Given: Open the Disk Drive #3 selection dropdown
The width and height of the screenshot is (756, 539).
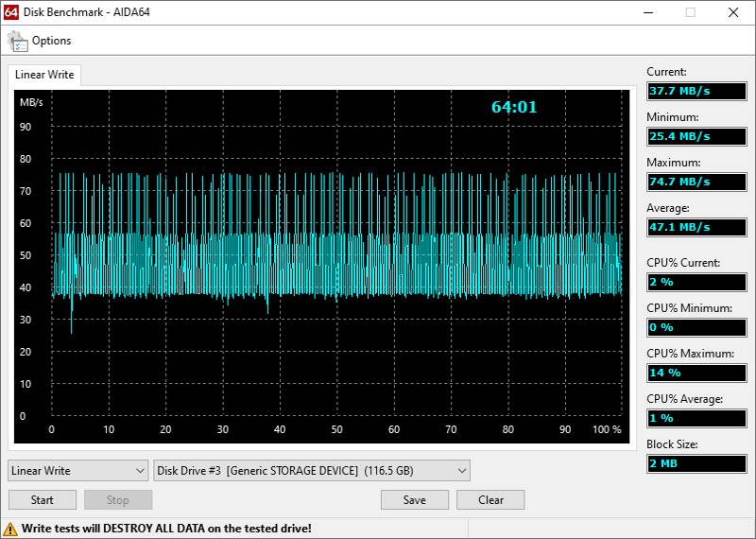Looking at the screenshot, I should pos(312,470).
